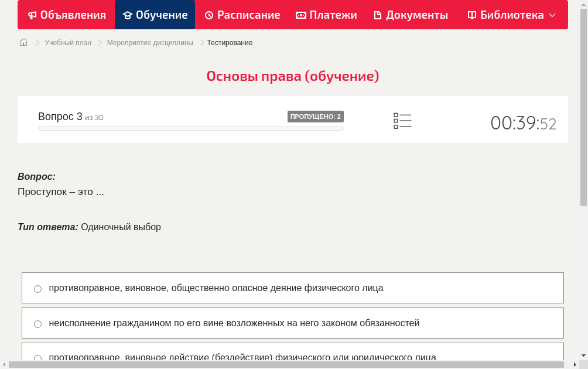Open the question list navigator icon
This screenshot has width=588, height=369.
[402, 120]
